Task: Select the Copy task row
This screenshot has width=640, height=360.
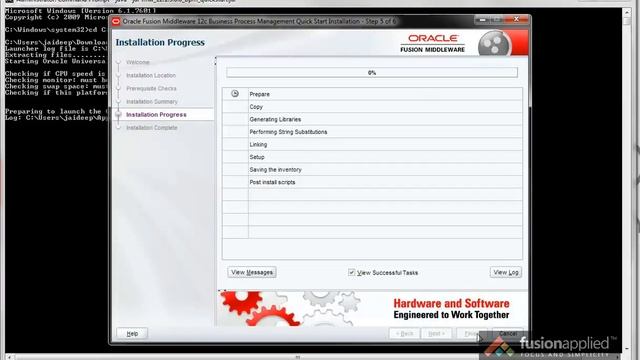Action: click(x=372, y=107)
